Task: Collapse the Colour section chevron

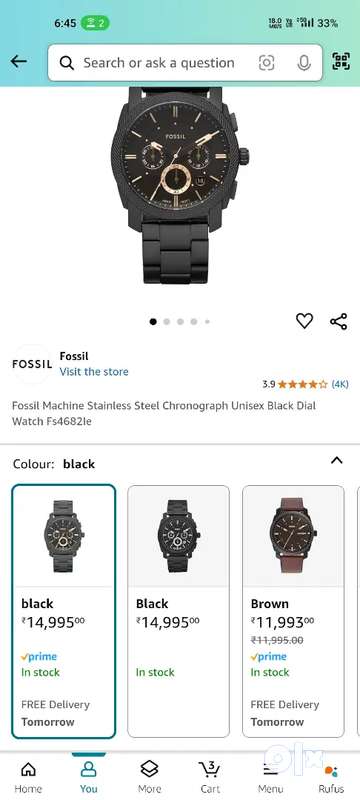Action: point(337,461)
